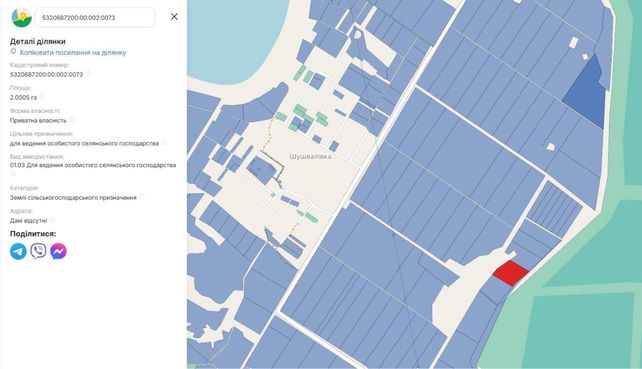This screenshot has height=369, width=642.
Task: Click the cadastral number 5320687200:00:002:0073 text
Action: [46, 75]
